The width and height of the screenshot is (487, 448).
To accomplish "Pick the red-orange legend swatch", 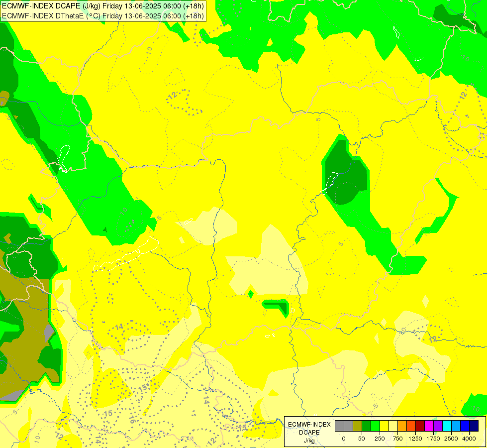I will (411, 426).
